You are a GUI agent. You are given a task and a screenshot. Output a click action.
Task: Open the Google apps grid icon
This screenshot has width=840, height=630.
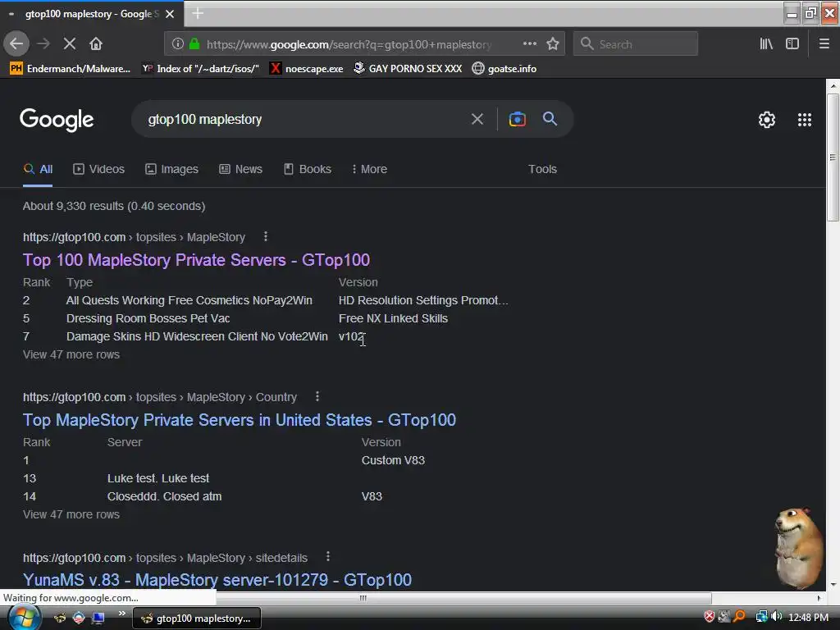point(804,120)
